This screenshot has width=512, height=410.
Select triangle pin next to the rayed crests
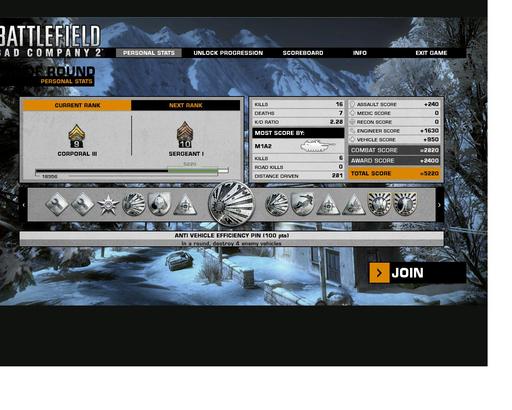[354, 205]
